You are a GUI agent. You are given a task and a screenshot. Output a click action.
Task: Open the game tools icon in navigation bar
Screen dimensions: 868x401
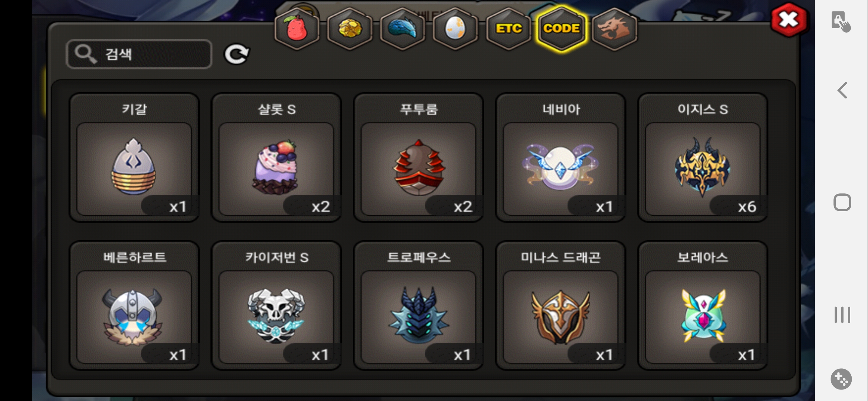[x=841, y=379]
